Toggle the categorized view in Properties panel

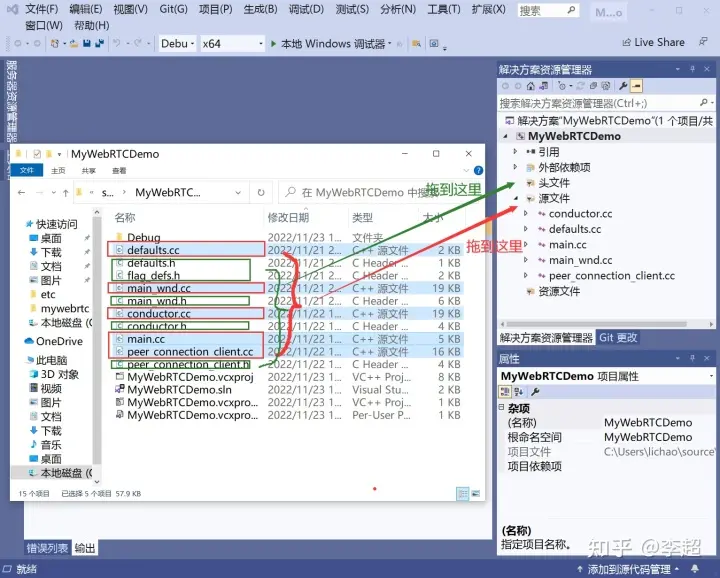[x=505, y=392]
